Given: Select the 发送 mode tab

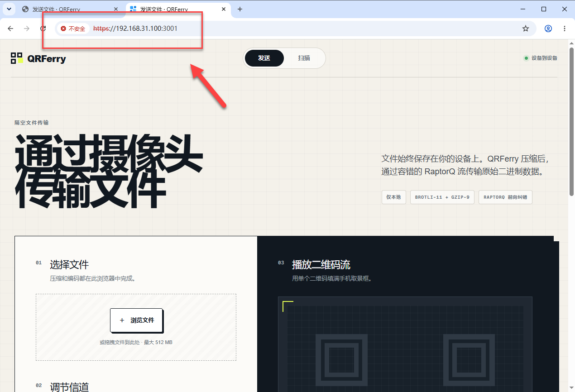Looking at the screenshot, I should 264,58.
